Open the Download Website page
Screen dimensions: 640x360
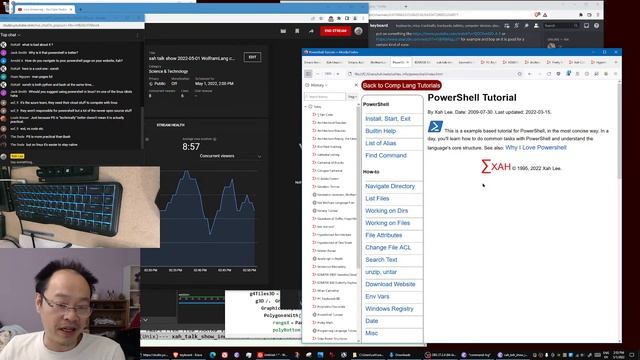pyautogui.click(x=390, y=284)
